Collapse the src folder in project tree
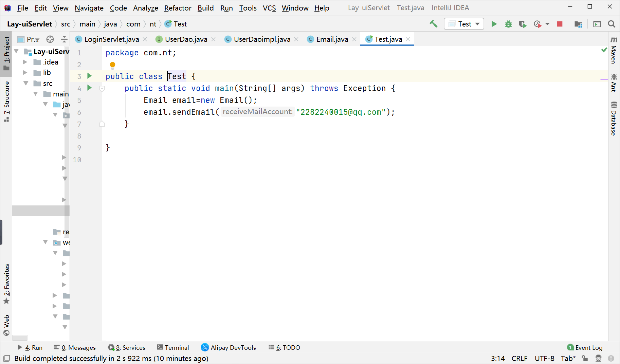The width and height of the screenshot is (620, 364). click(26, 83)
